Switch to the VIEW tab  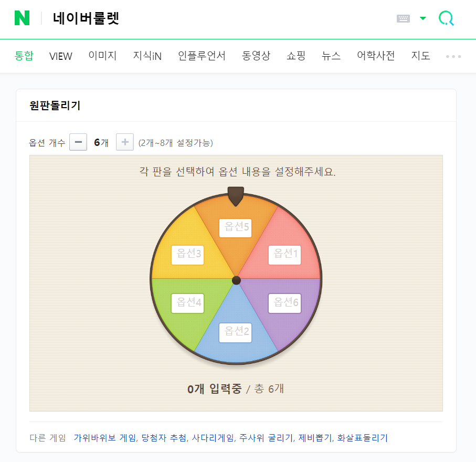pos(60,56)
